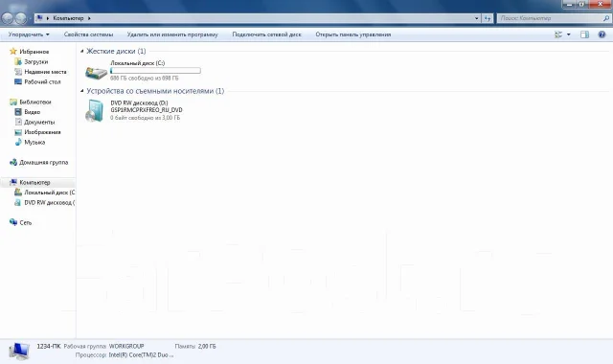613x364 pixels.
Task: Click 'GSP1RMCPRXFREO_RU_DVD' disc name
Action: [147, 110]
